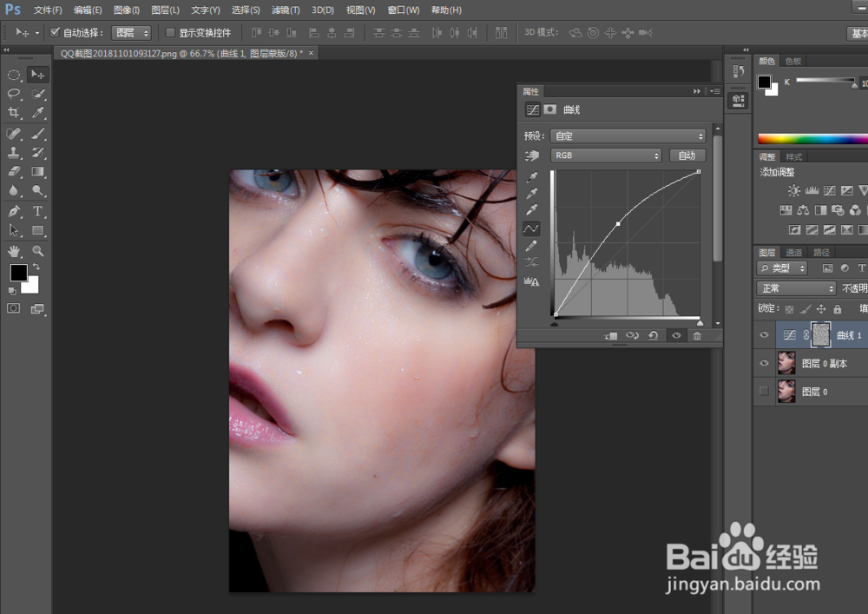Image resolution: width=868 pixels, height=614 pixels.
Task: Open Properties panel flyout menu
Action: [715, 91]
